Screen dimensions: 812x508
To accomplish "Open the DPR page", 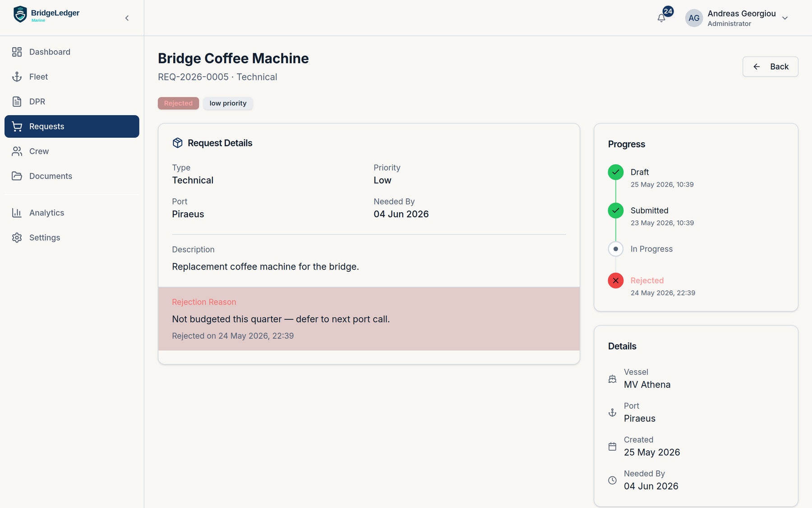I will pos(72,102).
